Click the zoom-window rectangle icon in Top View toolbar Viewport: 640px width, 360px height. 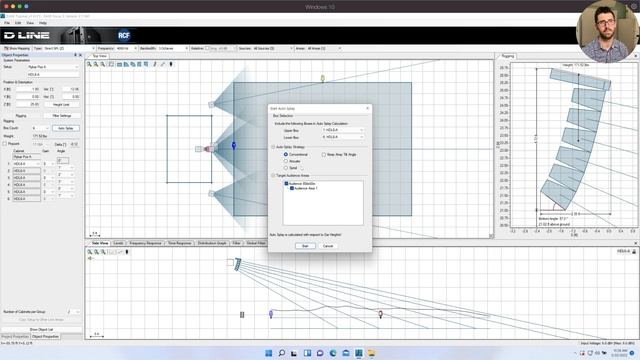pos(111,64)
